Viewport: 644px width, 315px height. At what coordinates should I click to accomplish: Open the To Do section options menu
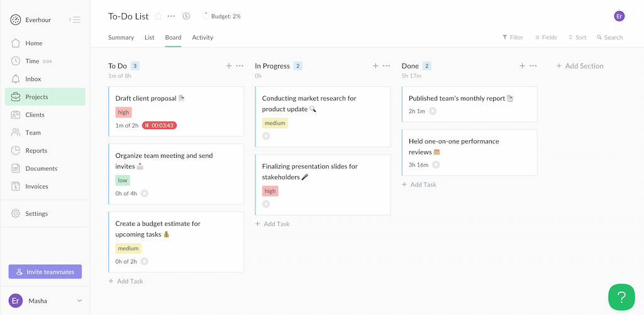240,66
